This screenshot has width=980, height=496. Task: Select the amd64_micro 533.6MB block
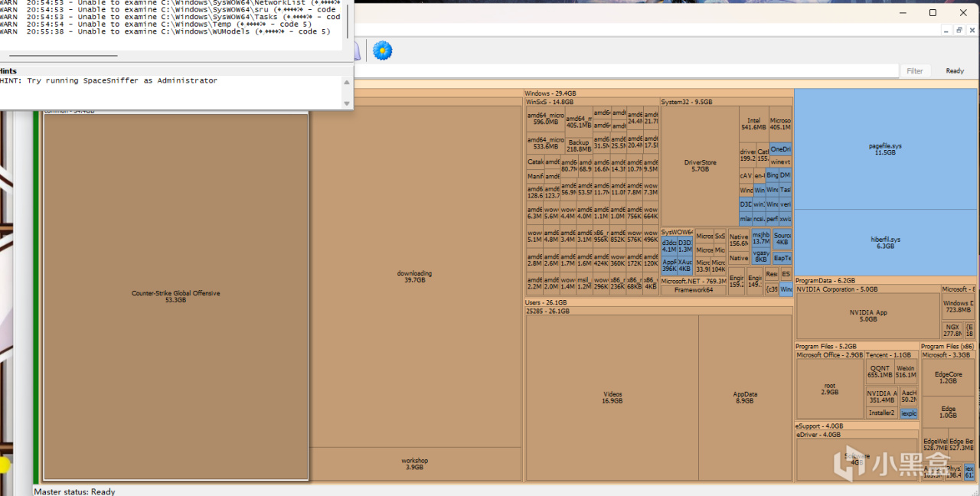[545, 144]
